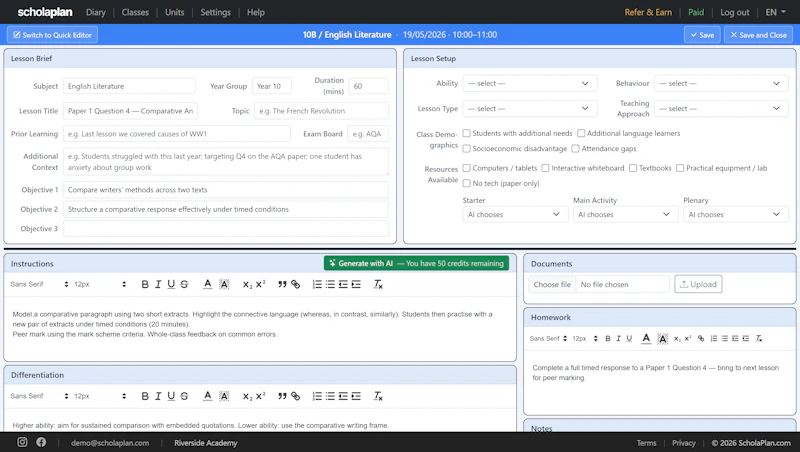800x452 pixels.
Task: Insert link in Differentiation editor
Action: tap(295, 396)
